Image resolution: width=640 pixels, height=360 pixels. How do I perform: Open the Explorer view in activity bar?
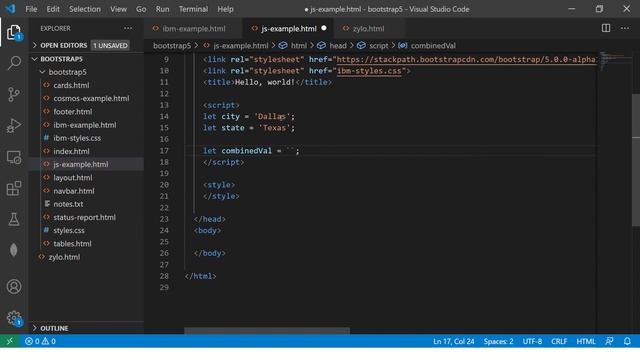point(14,32)
